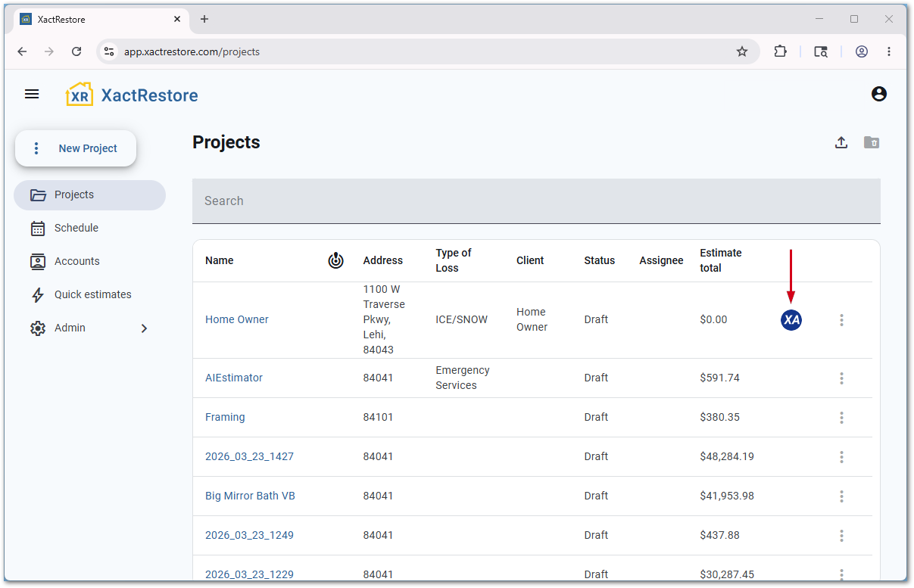Screen dimensions: 914x588
Task: Click the Assignee column header
Action: coord(661,260)
